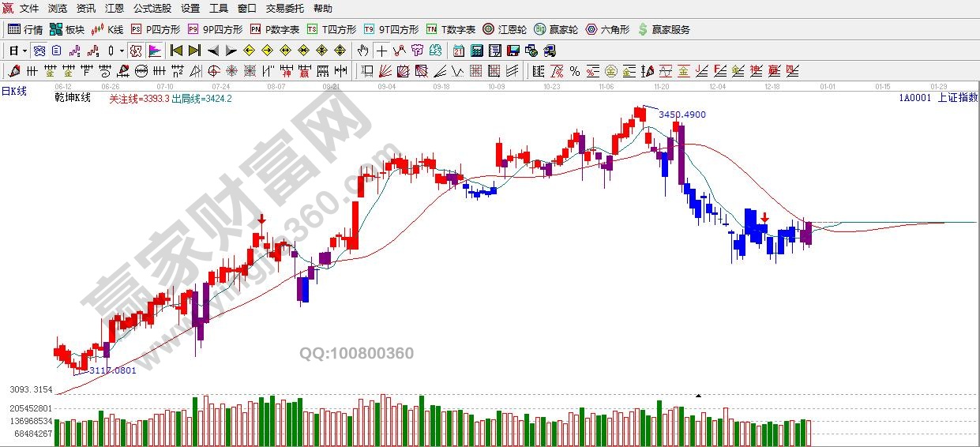Click the 赢家服务 service button
980x447 pixels.
tap(663, 29)
